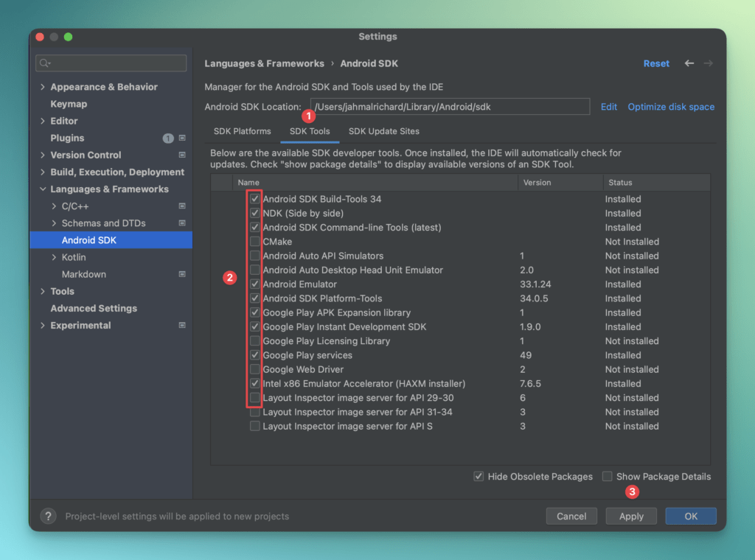
Task: Uncheck Android SDK Build-Tools 34
Action: [x=254, y=199]
